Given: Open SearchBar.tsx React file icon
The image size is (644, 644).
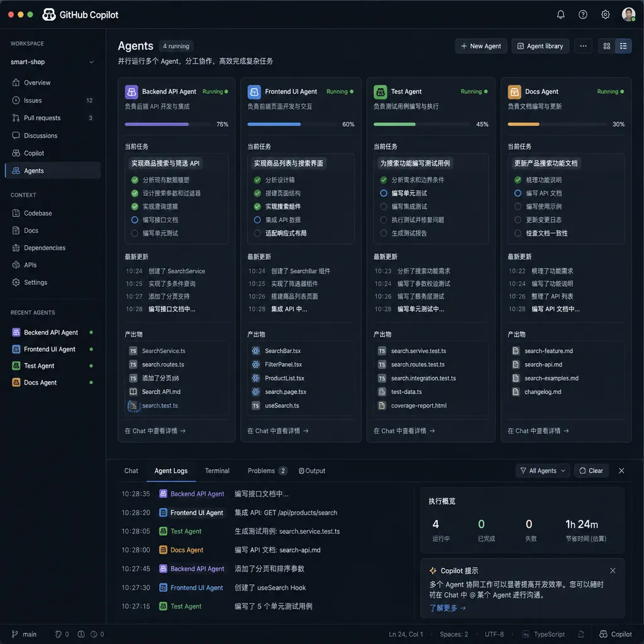Looking at the screenshot, I should pos(256,351).
